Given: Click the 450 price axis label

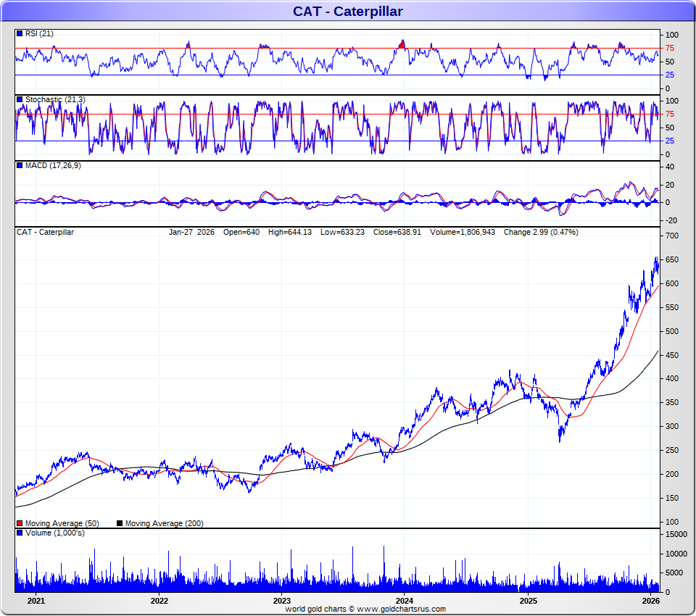Looking at the screenshot, I should [672, 355].
